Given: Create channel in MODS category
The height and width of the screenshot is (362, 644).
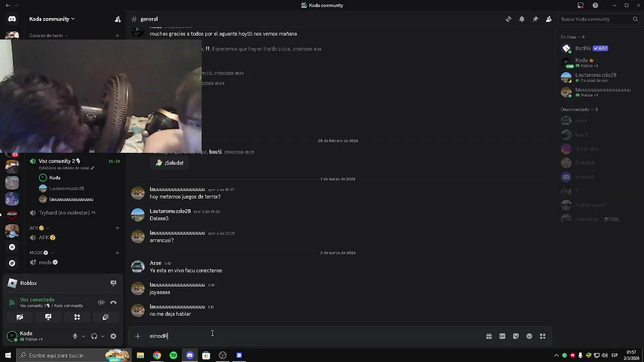Looking at the screenshot, I should point(117,252).
